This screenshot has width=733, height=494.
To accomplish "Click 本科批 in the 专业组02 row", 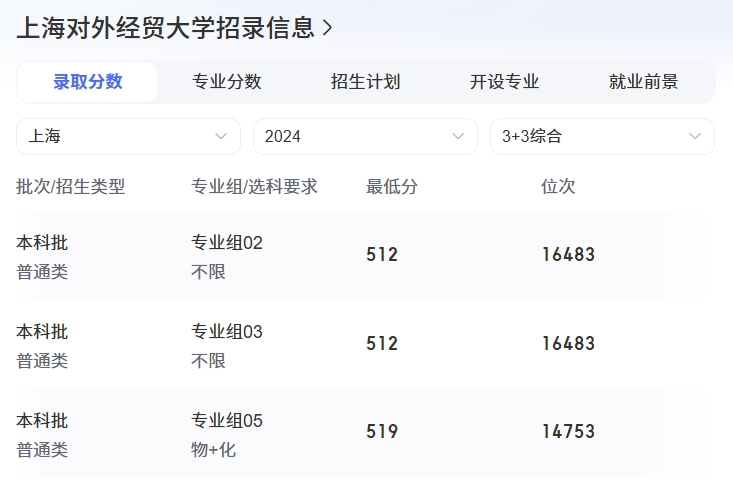I will [42, 243].
